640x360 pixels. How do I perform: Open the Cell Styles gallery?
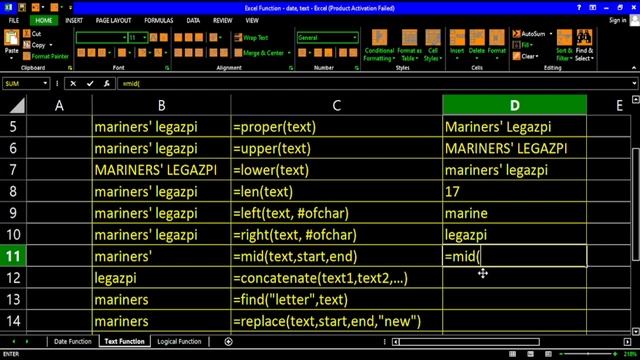point(433,46)
